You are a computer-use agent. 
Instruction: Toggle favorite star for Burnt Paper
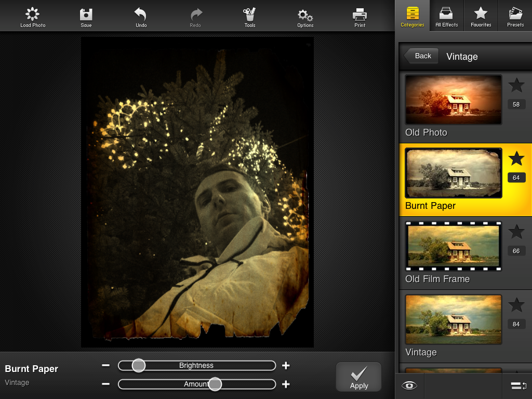(516, 158)
